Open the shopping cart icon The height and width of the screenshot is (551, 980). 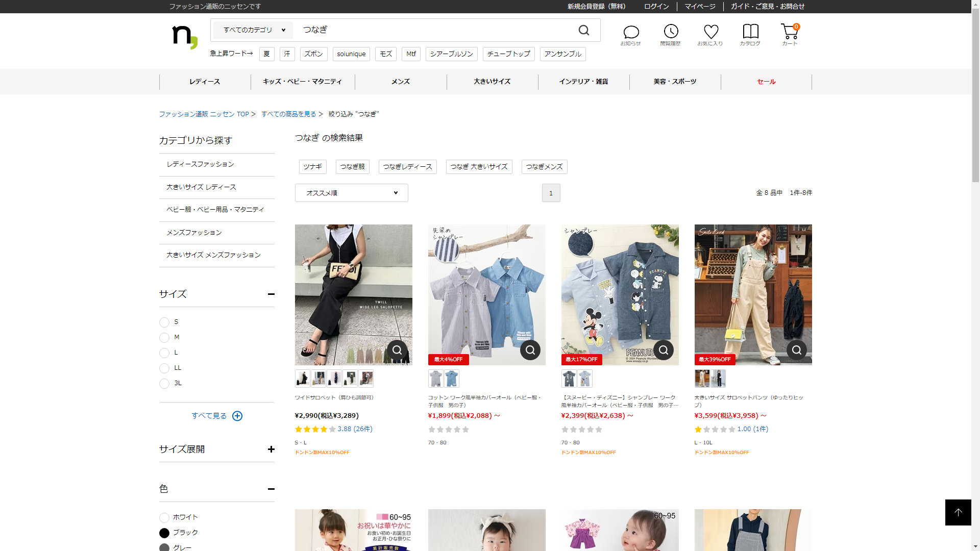tap(789, 32)
